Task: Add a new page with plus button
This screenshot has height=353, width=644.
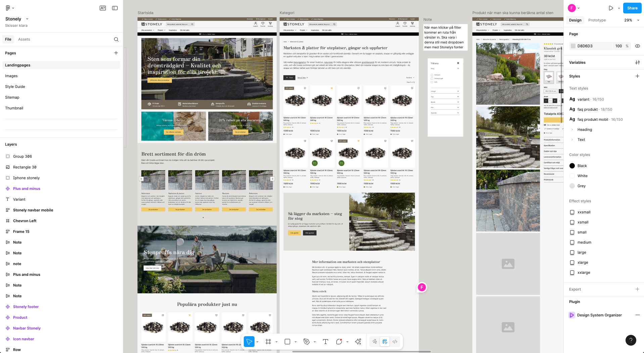Action: (x=116, y=53)
